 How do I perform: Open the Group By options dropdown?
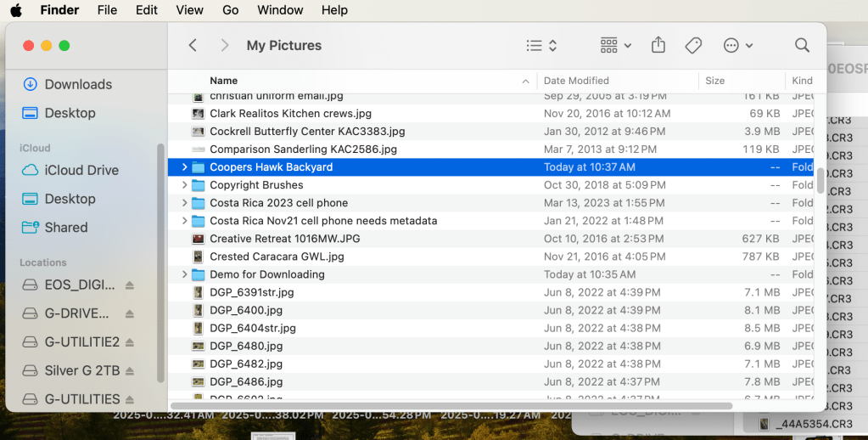[x=615, y=45]
